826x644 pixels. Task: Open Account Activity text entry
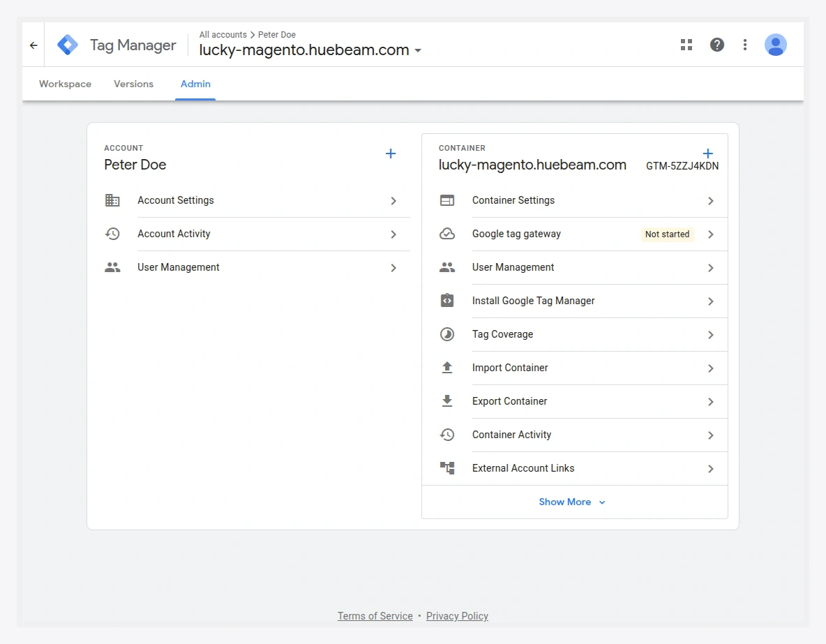pos(174,234)
